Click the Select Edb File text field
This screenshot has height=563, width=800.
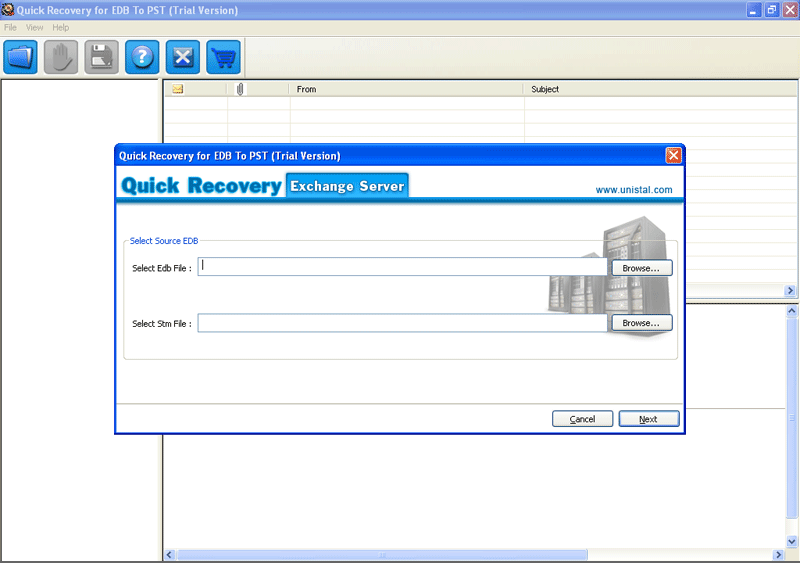(404, 267)
